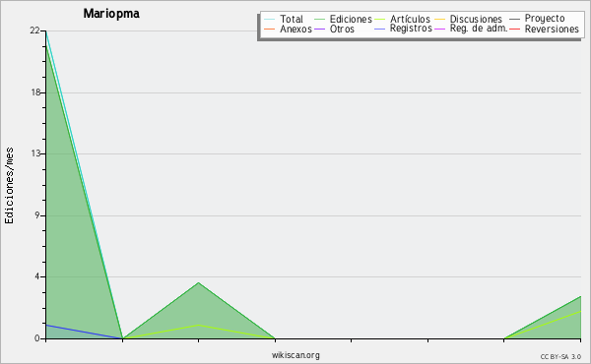Click the Ediciones/mes axis label
This screenshot has width=591, height=364.
coord(9,186)
